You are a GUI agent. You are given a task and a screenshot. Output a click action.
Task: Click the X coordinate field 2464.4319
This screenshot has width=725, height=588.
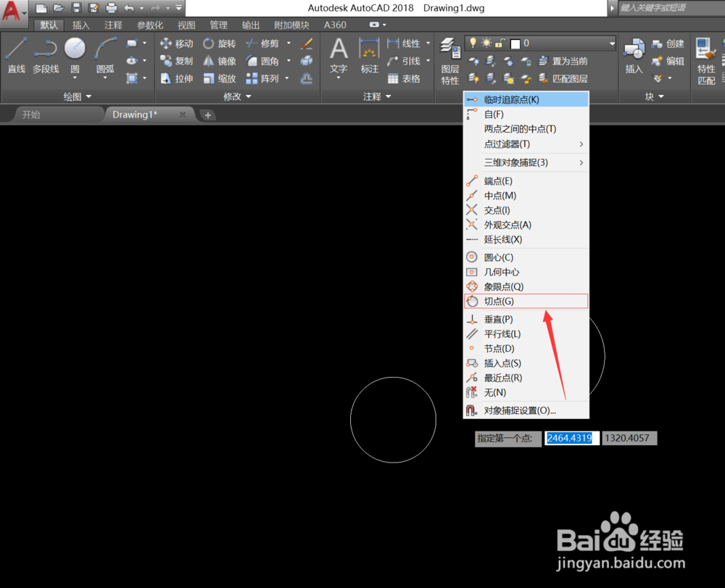[572, 438]
